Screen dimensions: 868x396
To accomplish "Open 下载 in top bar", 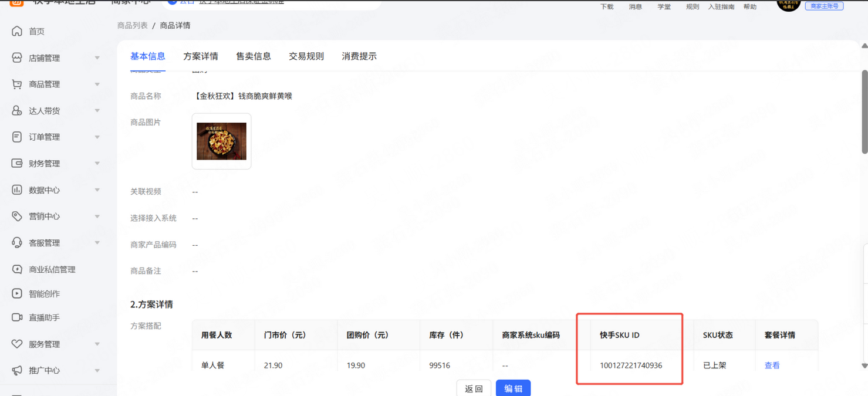I will pos(607,6).
